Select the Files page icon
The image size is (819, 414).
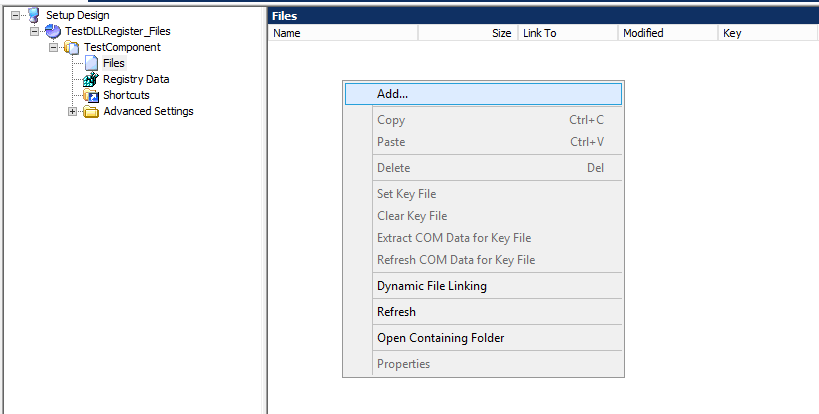(91, 63)
